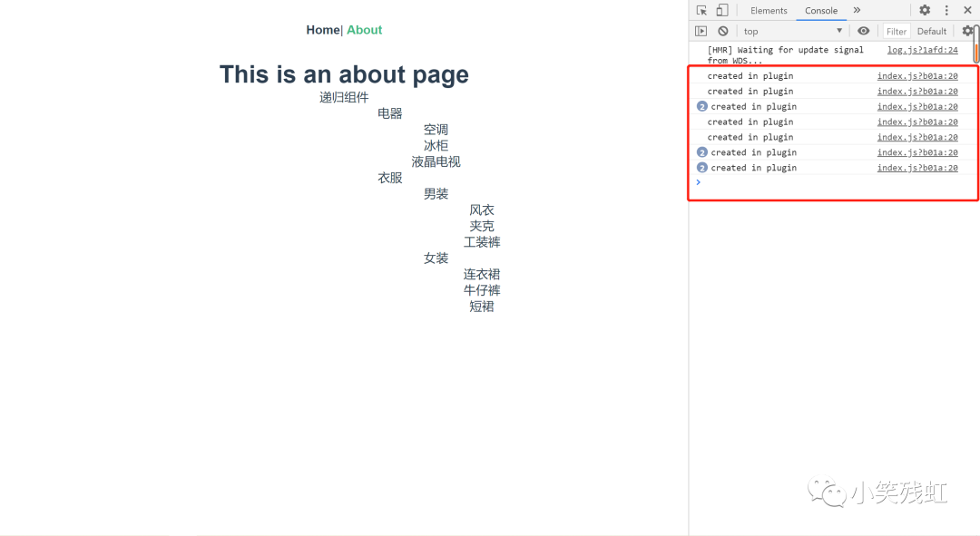Open the top context dropdown

[792, 31]
